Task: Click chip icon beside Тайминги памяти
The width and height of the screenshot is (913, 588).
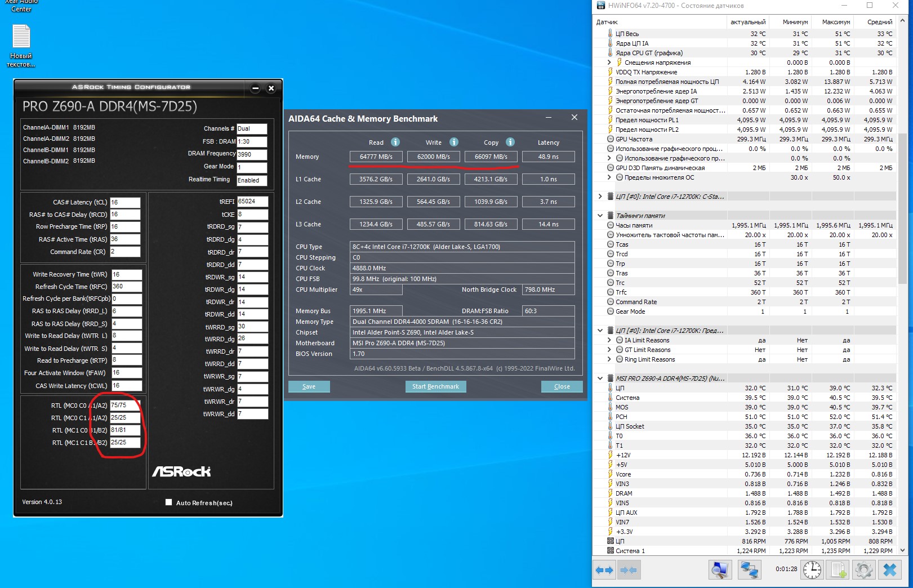Action: click(x=611, y=216)
